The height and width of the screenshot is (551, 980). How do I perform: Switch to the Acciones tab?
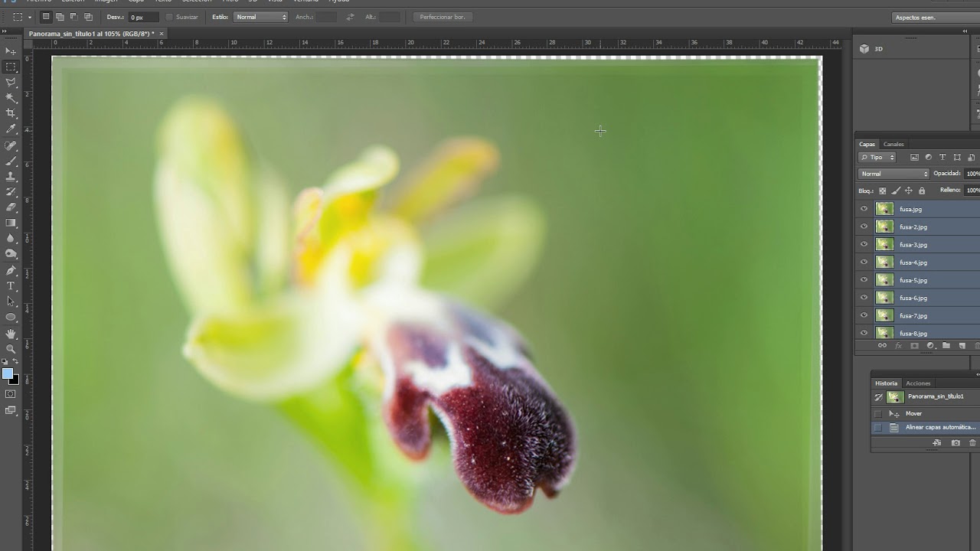point(918,383)
